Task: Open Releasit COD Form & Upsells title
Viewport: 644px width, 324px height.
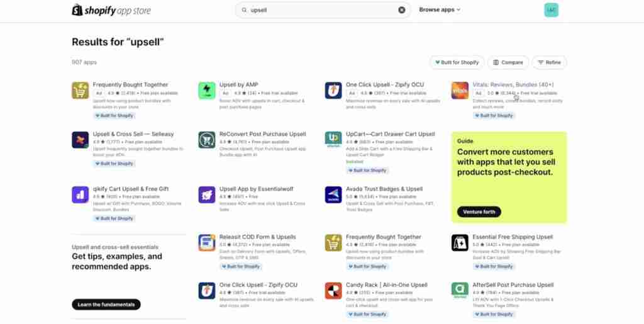Action: tap(257, 237)
